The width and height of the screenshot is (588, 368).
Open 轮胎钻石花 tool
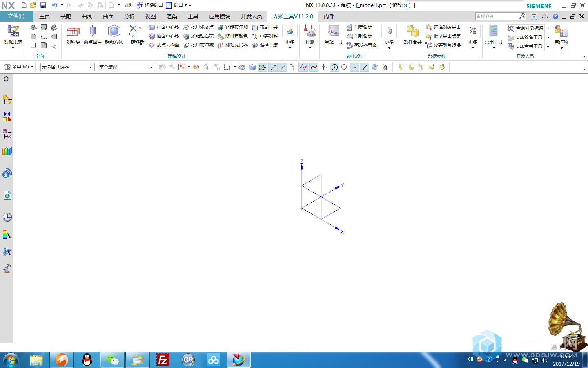[198, 36]
